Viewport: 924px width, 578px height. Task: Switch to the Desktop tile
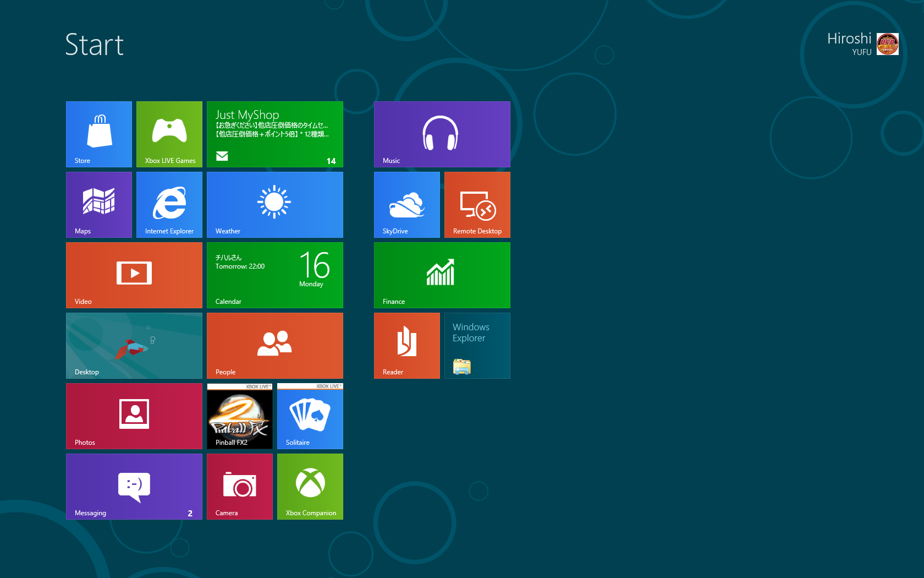134,346
